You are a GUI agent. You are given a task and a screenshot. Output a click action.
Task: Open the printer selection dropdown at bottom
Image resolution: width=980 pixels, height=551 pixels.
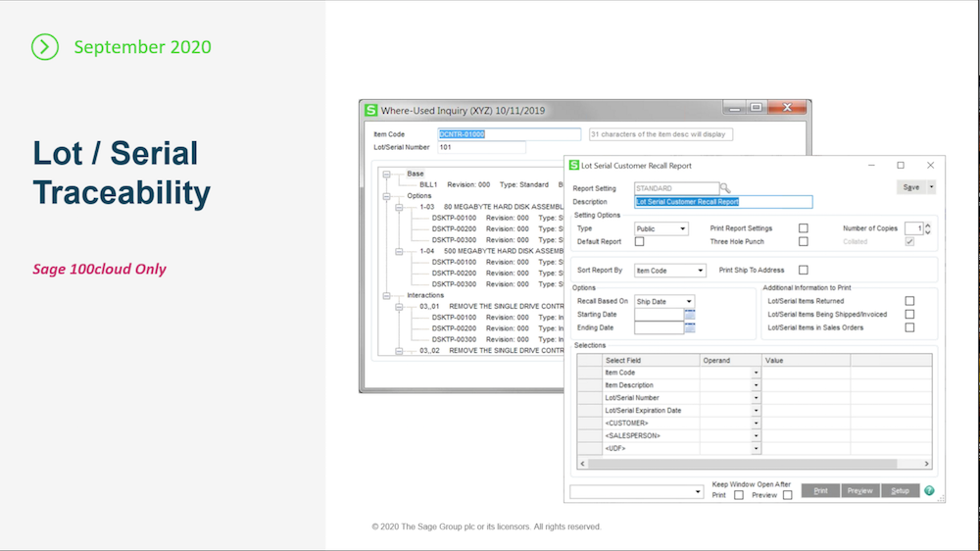[698, 492]
